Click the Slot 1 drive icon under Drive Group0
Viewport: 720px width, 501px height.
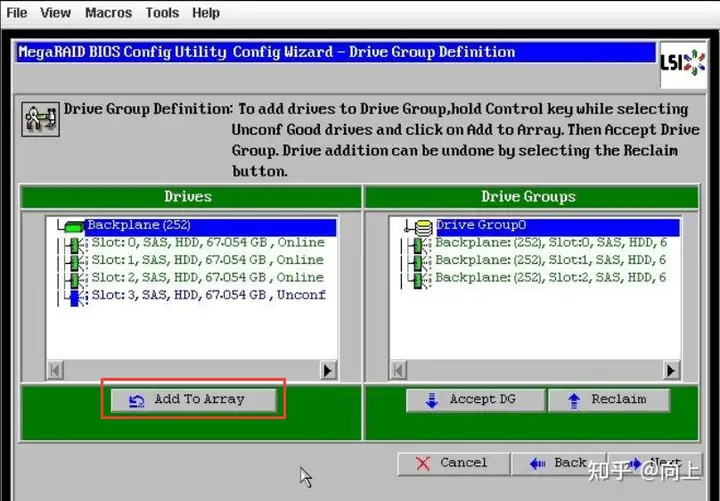(420, 262)
